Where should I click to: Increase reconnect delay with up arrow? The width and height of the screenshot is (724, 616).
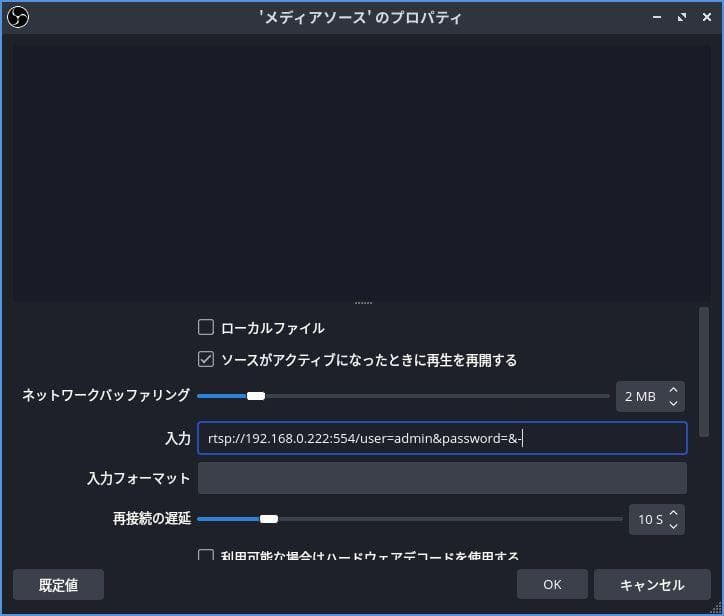pos(673,513)
